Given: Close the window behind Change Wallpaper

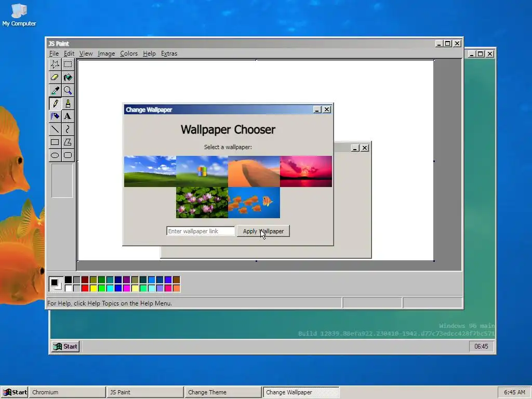Looking at the screenshot, I should pyautogui.click(x=365, y=148).
